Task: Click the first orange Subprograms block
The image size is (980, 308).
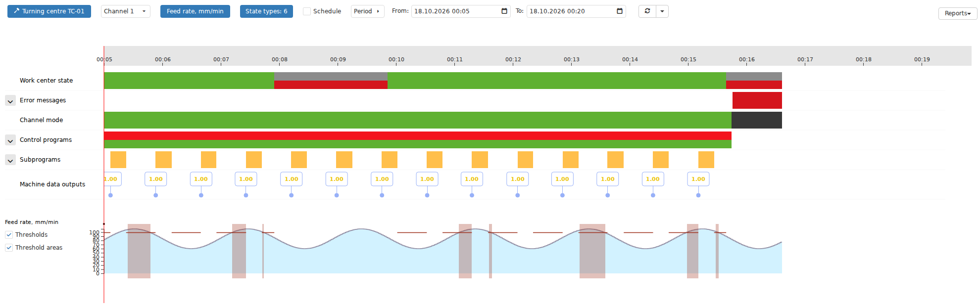Action: coord(118,160)
